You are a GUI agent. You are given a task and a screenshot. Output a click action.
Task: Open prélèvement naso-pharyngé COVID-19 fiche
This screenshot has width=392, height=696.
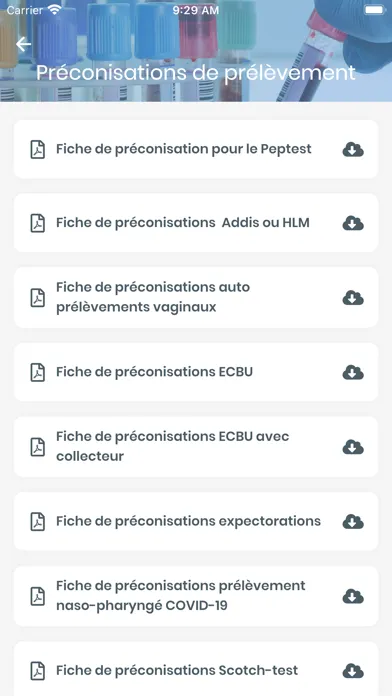tap(196, 596)
